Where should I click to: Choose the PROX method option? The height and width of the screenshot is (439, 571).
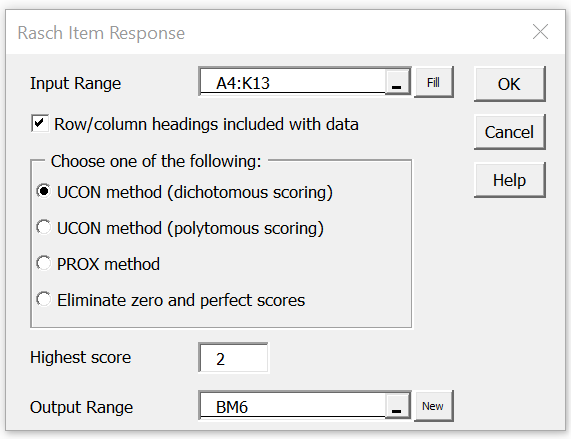click(44, 263)
